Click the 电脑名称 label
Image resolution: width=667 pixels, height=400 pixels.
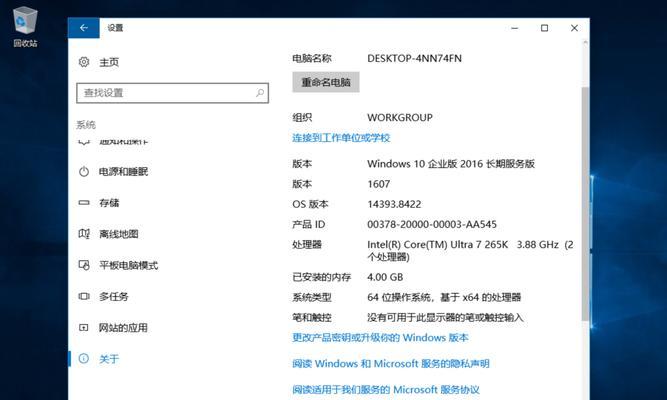pos(312,59)
